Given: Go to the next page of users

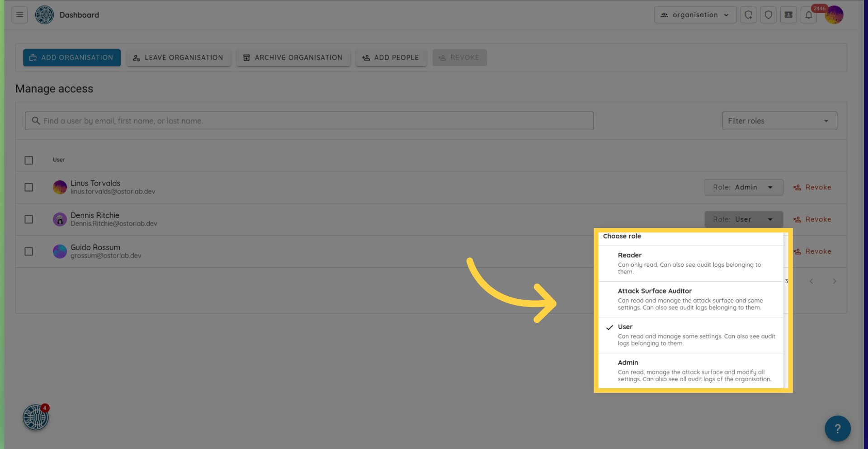Looking at the screenshot, I should tap(835, 281).
